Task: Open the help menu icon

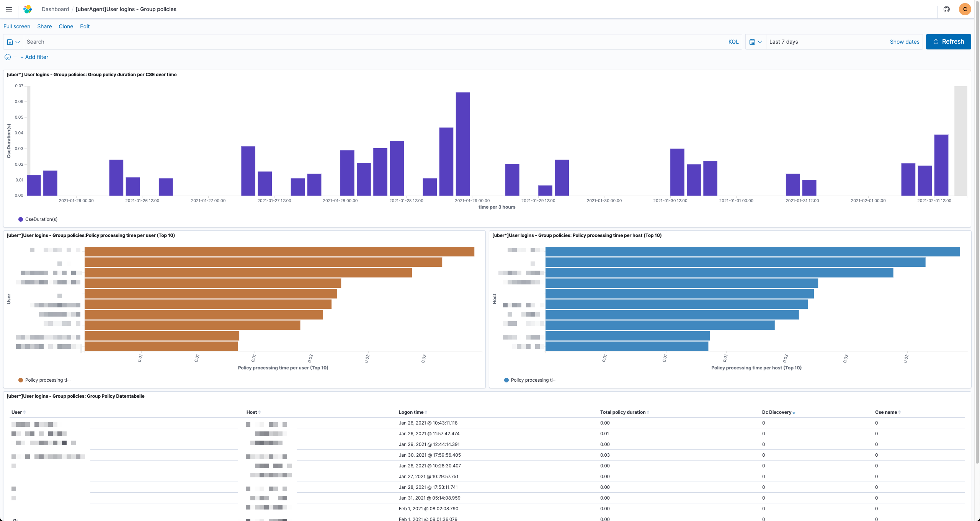Action: pyautogui.click(x=947, y=9)
